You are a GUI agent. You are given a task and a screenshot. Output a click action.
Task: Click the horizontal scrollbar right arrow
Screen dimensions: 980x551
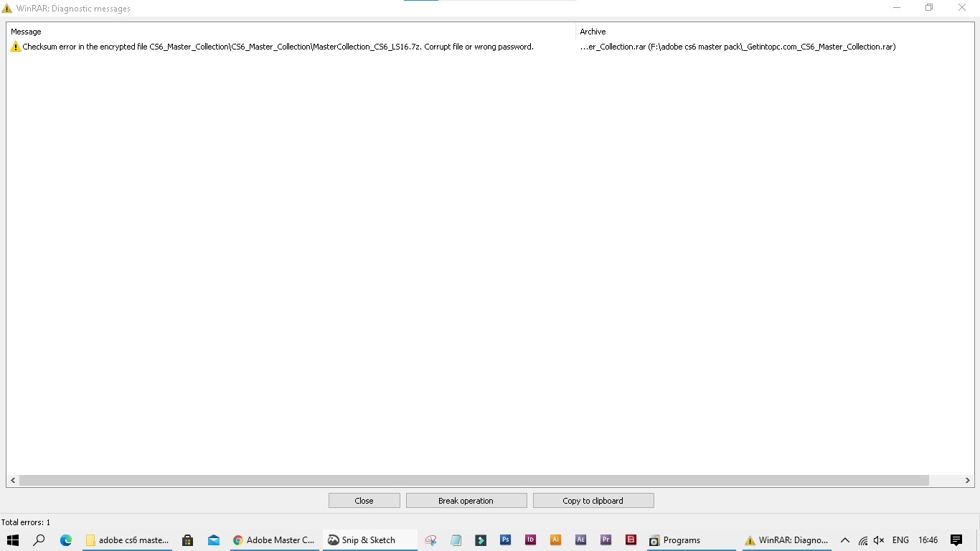[967, 481]
